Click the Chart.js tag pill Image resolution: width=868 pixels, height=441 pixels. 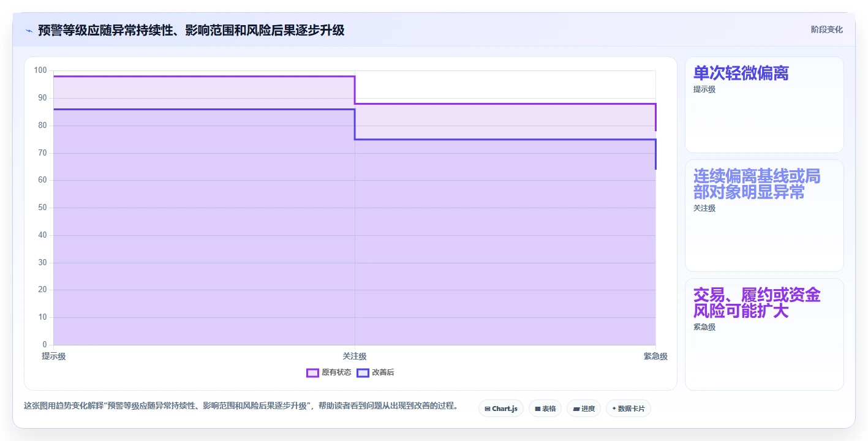[500, 409]
